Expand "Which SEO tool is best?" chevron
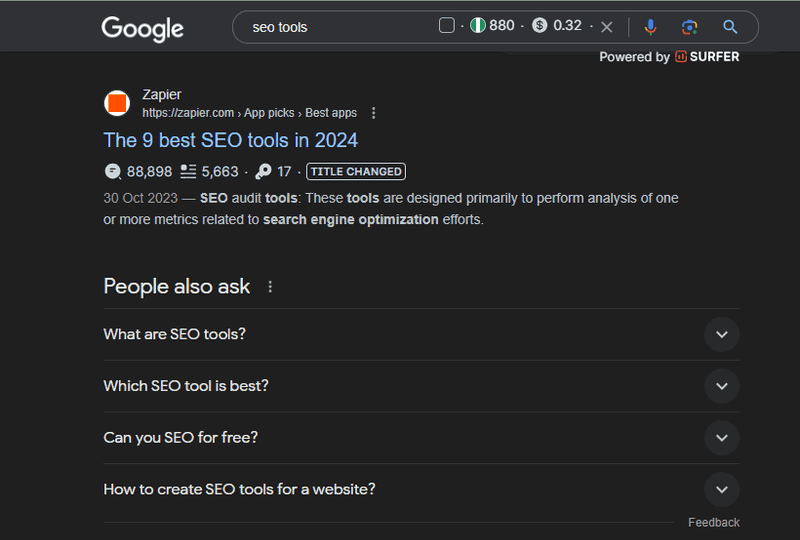This screenshot has height=540, width=800. click(721, 386)
